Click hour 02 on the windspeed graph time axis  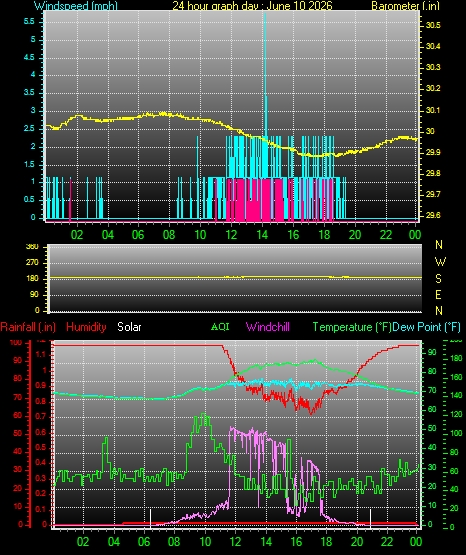click(77, 235)
